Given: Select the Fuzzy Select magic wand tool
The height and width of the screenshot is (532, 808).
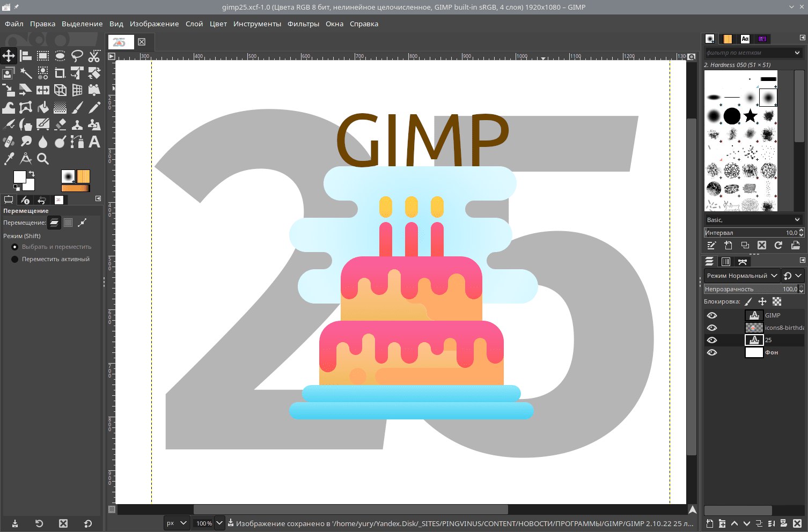Looking at the screenshot, I should 25,72.
